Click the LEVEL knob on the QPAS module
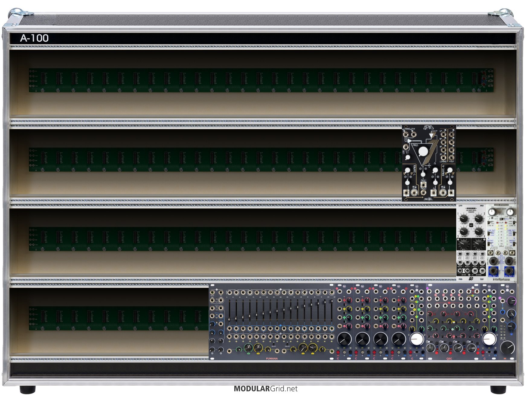The width and height of the screenshot is (532, 395). [x=408, y=157]
